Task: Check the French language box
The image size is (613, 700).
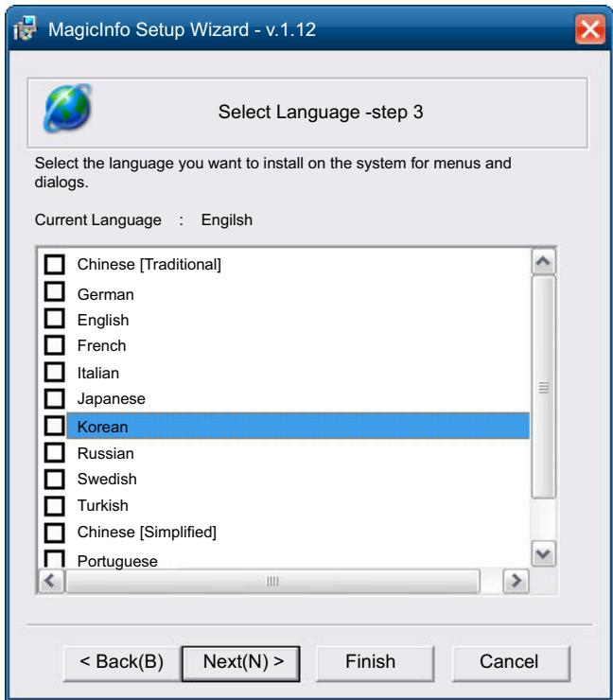Action: pyautogui.click(x=55, y=345)
